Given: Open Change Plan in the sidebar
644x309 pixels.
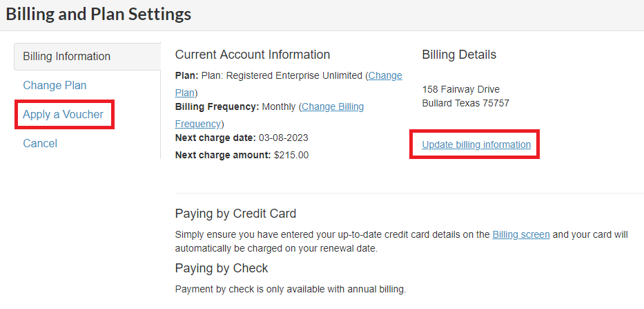Looking at the screenshot, I should pos(55,85).
